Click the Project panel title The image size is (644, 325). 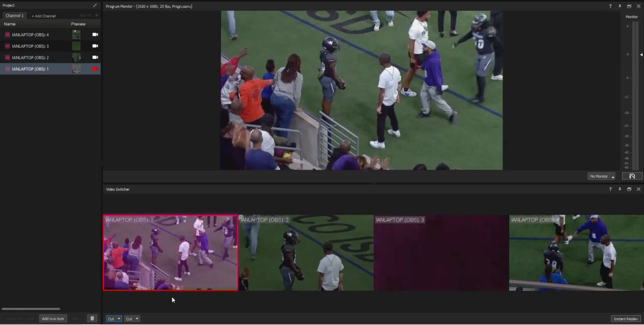(x=9, y=6)
